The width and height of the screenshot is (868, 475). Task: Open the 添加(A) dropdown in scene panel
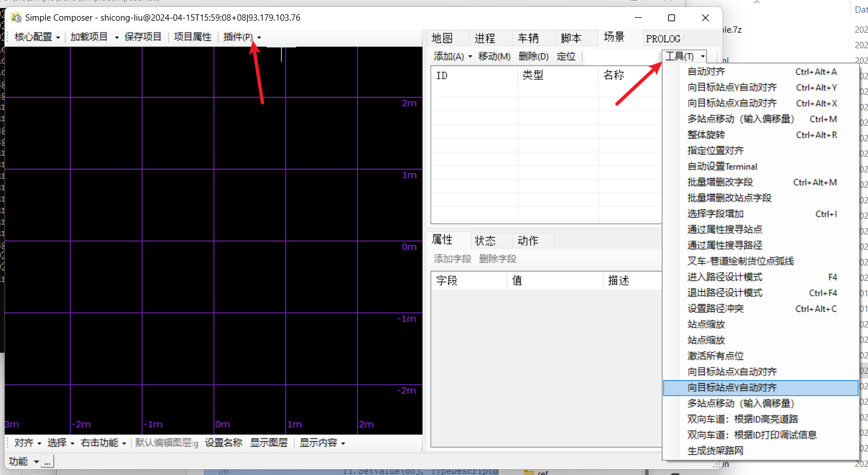453,56
